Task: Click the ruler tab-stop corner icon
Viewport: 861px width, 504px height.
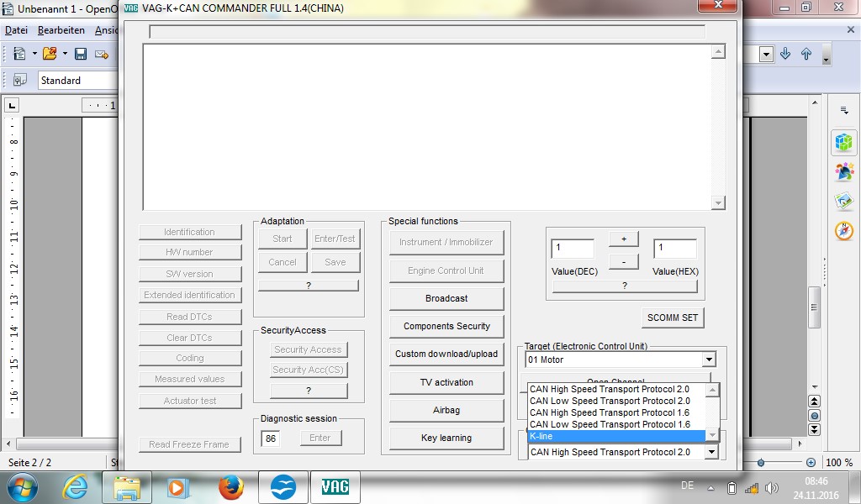Action: [x=12, y=105]
